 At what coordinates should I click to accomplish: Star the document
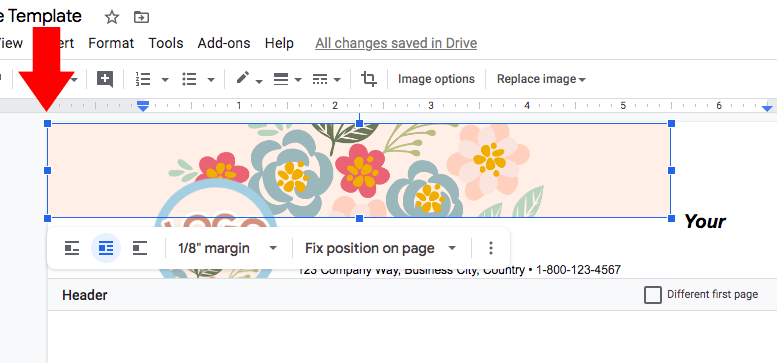pos(112,18)
